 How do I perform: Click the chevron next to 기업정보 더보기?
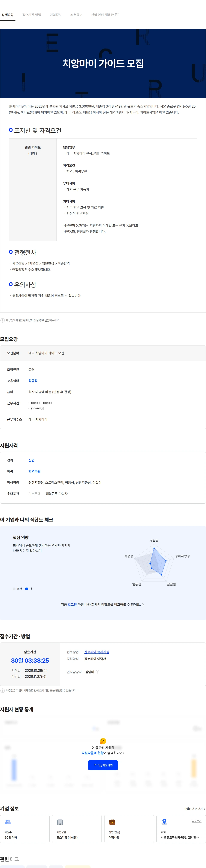click(204, 809)
